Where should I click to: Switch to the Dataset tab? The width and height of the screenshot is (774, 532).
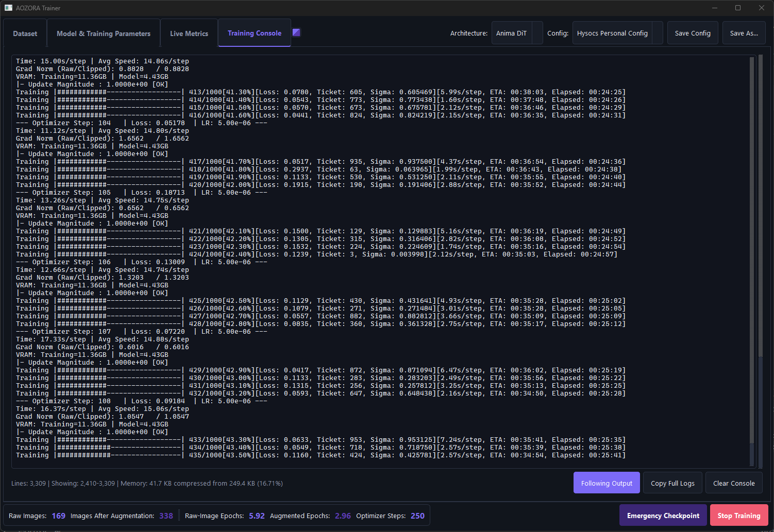click(25, 33)
